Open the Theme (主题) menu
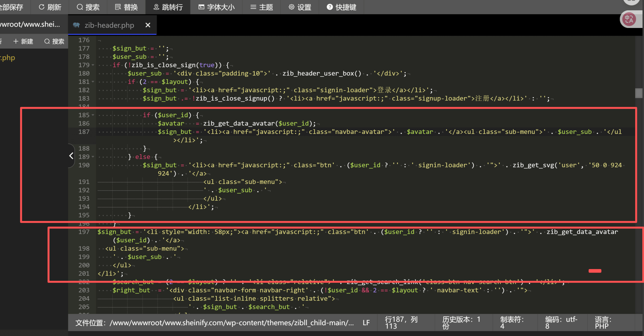The height and width of the screenshot is (336, 644). (x=262, y=7)
